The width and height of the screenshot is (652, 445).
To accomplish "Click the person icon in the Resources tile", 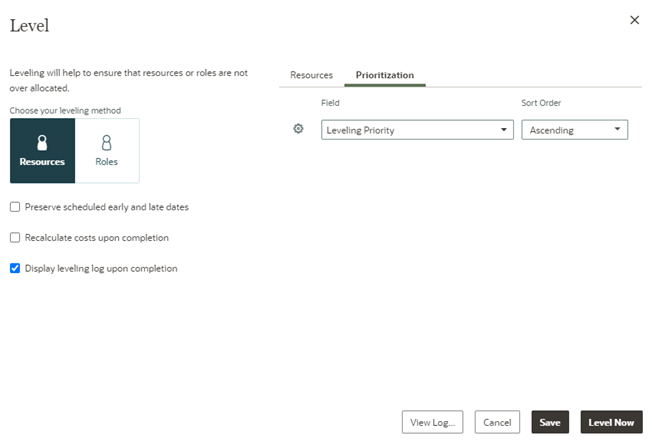I will pos(42,143).
